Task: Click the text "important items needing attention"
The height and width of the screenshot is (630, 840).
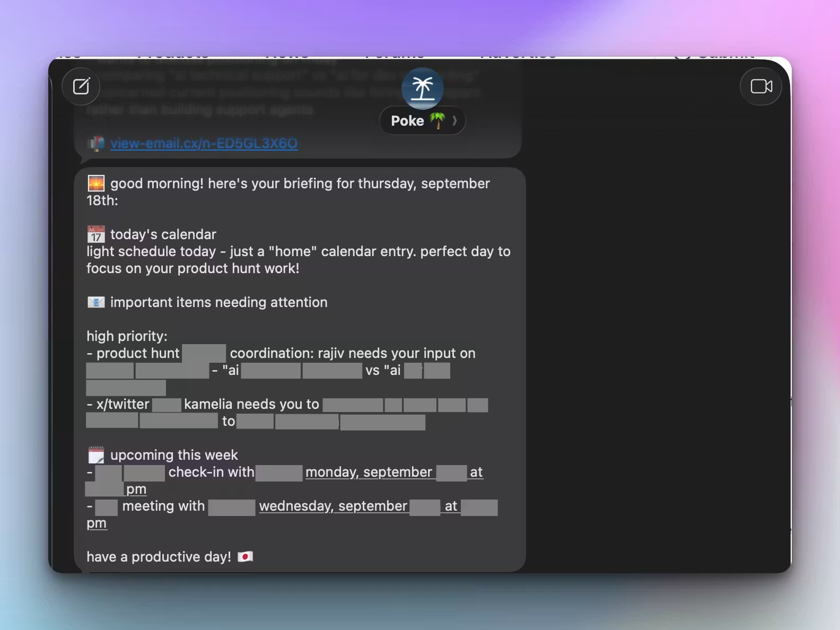Action: coord(219,302)
